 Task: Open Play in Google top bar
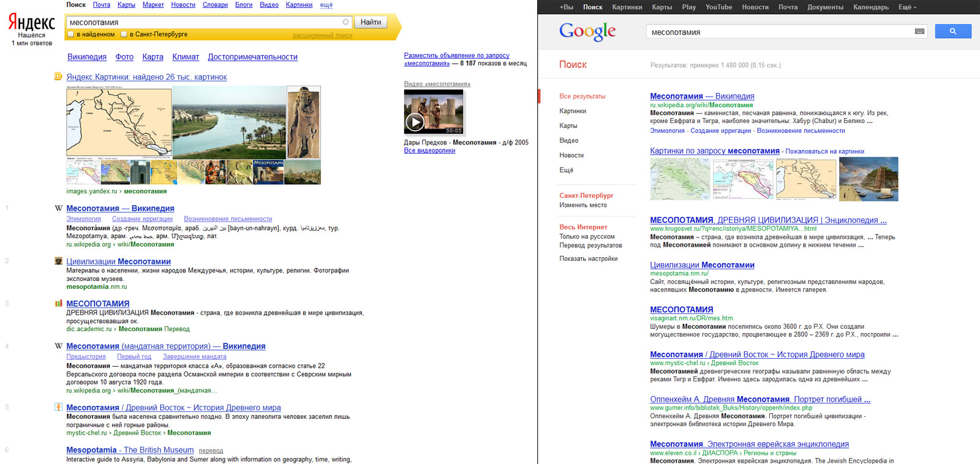coord(689,7)
